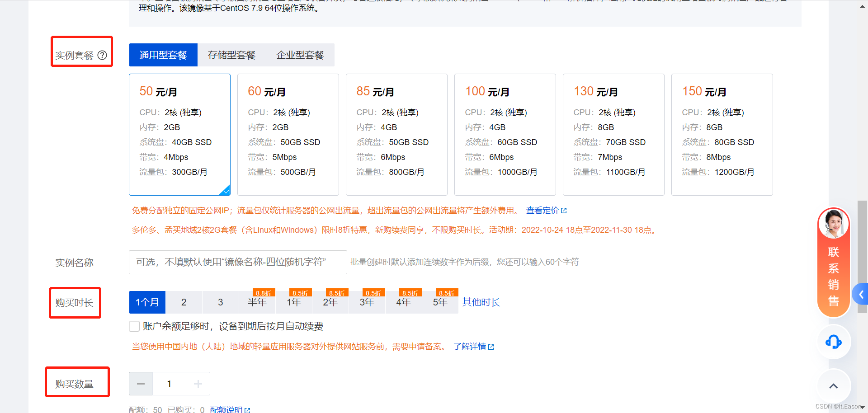Click the back-to-top arrow button
The width and height of the screenshot is (868, 413).
[x=834, y=386]
